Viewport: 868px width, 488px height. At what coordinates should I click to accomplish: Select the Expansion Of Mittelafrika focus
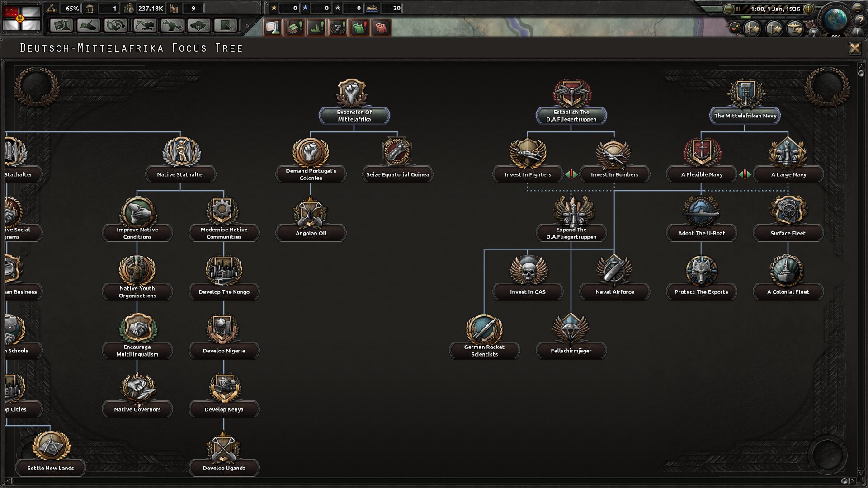(354, 115)
